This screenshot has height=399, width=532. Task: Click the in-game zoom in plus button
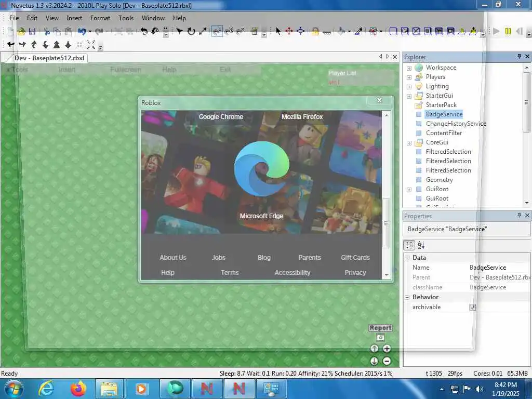[387, 349]
